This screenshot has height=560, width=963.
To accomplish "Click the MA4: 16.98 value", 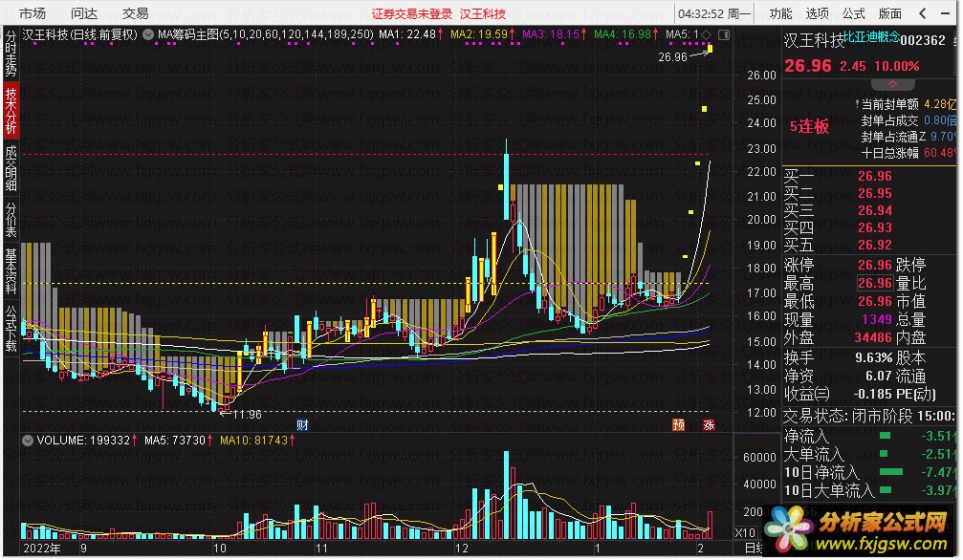I will pyautogui.click(x=623, y=34).
